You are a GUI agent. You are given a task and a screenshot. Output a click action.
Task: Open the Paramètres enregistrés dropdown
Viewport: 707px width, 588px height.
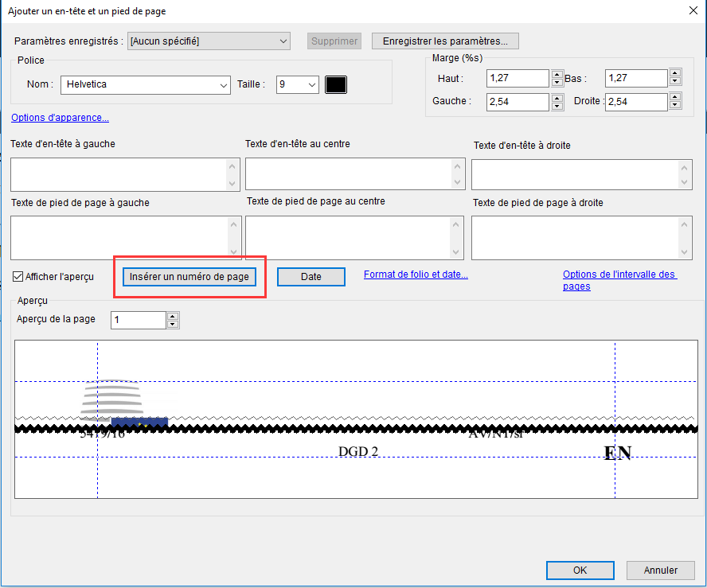tap(209, 41)
